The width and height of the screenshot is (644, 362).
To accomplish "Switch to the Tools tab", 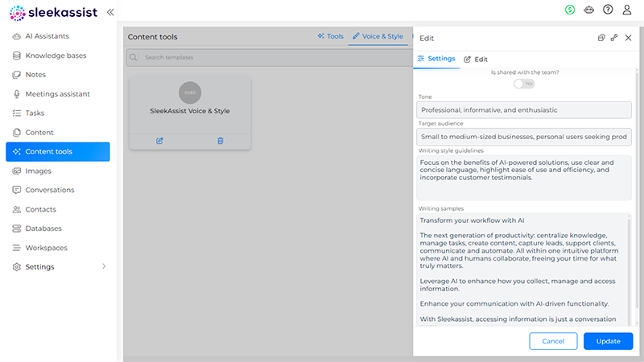I will pos(331,36).
